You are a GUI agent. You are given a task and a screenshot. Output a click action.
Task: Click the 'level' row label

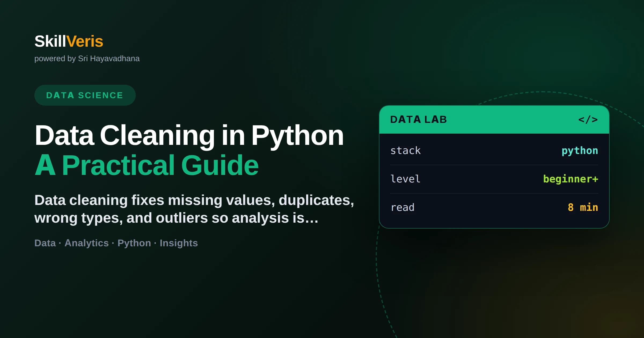(405, 179)
